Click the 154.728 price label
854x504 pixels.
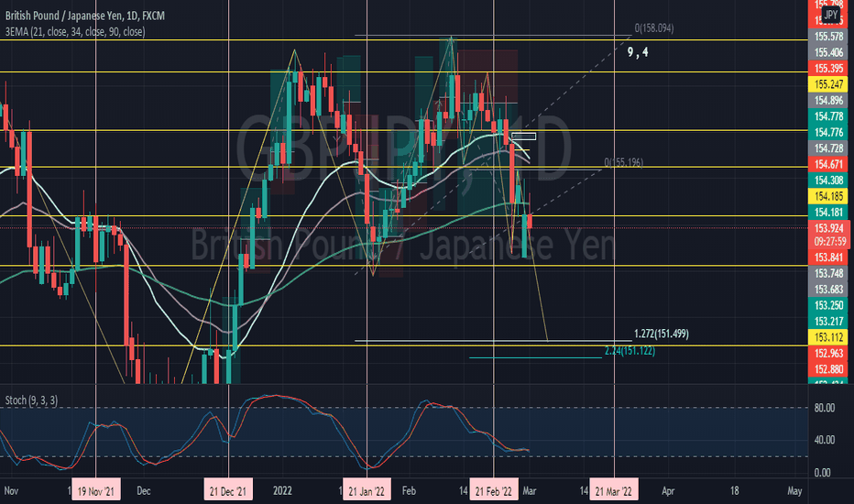click(x=828, y=148)
